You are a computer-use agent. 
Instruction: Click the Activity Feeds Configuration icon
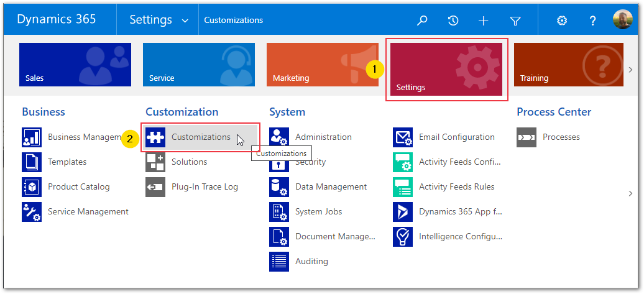point(403,162)
